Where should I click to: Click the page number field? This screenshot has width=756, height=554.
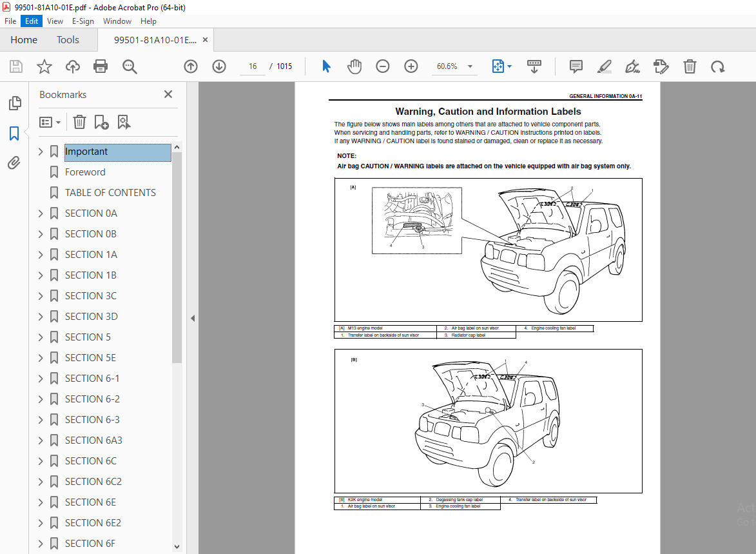[x=253, y=66]
